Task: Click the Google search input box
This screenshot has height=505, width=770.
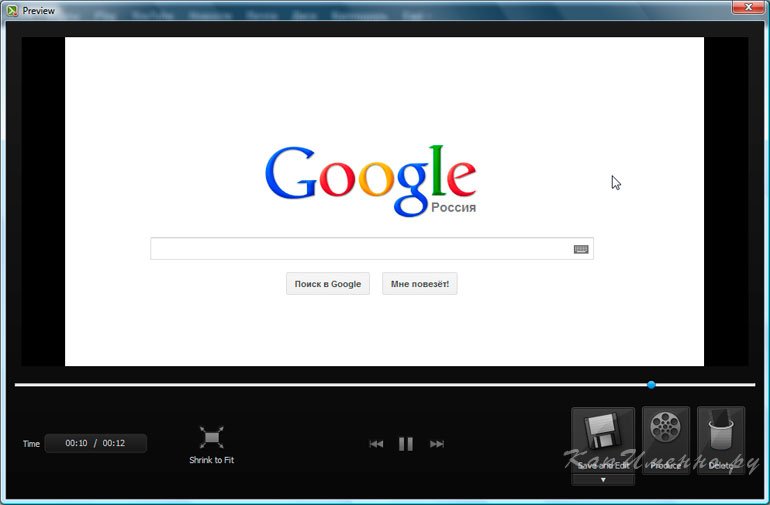Action: pos(372,249)
